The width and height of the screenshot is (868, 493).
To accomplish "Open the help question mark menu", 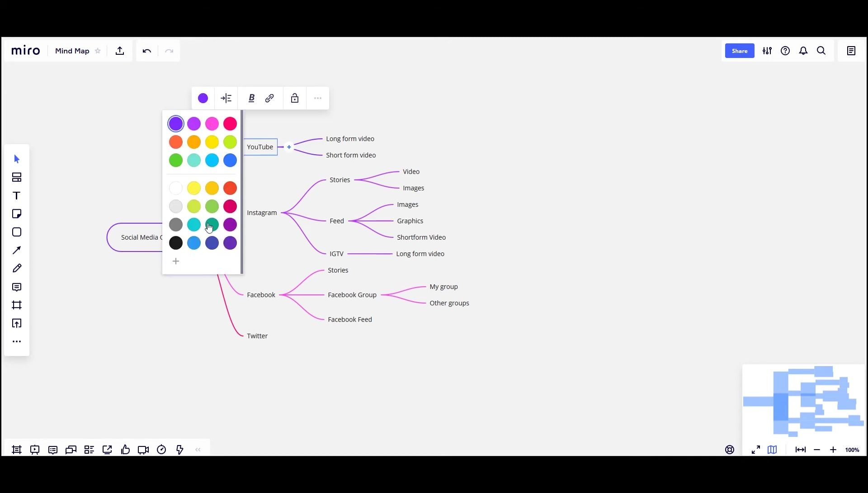I will point(785,51).
